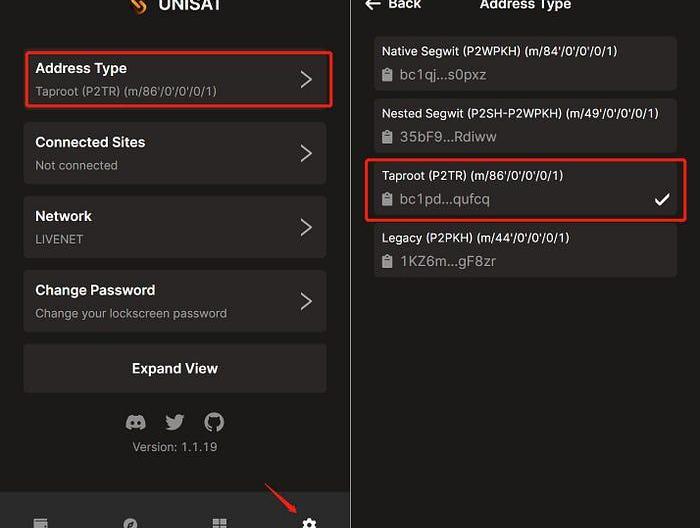The width and height of the screenshot is (700, 528).
Task: Click the Expand View button
Action: [175, 368]
